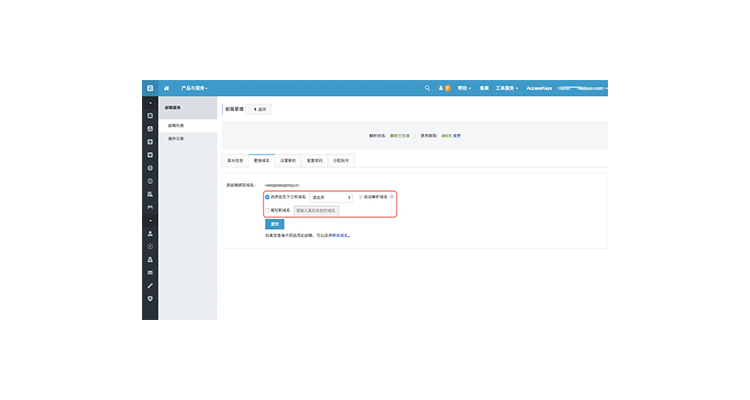Open the notification bell with orange badge
Viewport: 750px width, 400px height.
[x=444, y=88]
